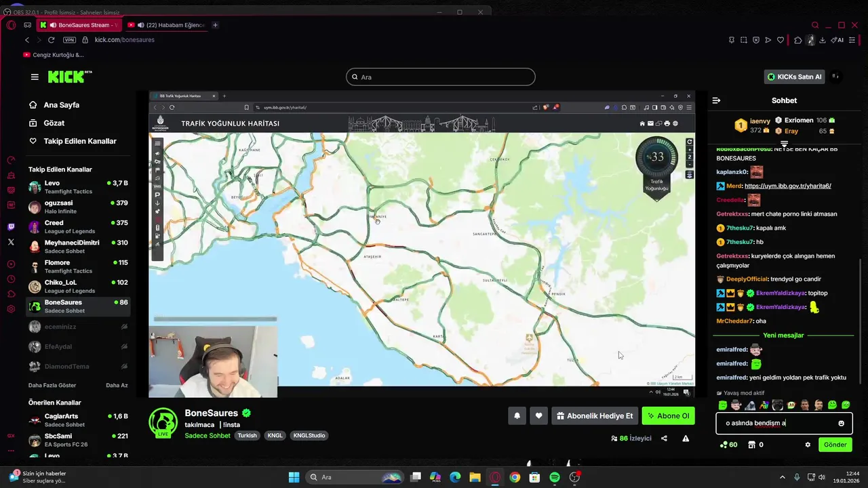This screenshot has width=868, height=488.
Task: Open Google Chrome from the taskbar
Action: click(x=515, y=477)
